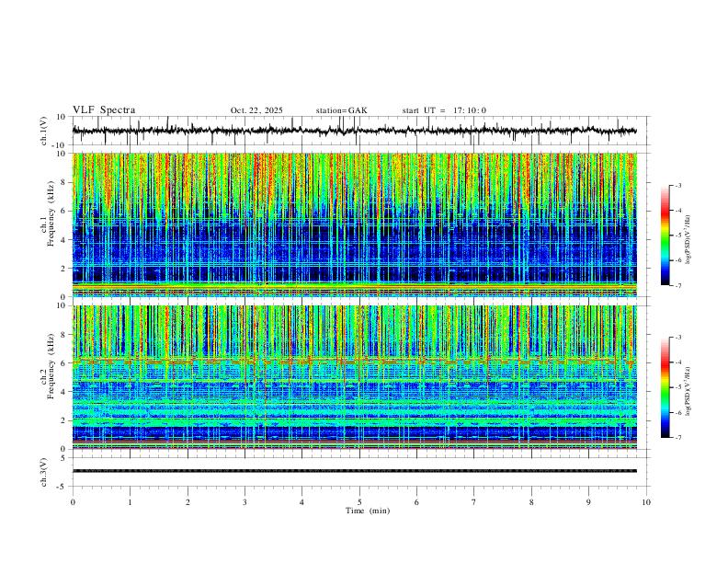Viewport: 728px width, 563px height.
Task: Click the 3 minute tick on time axis
Action: pyautogui.click(x=245, y=502)
